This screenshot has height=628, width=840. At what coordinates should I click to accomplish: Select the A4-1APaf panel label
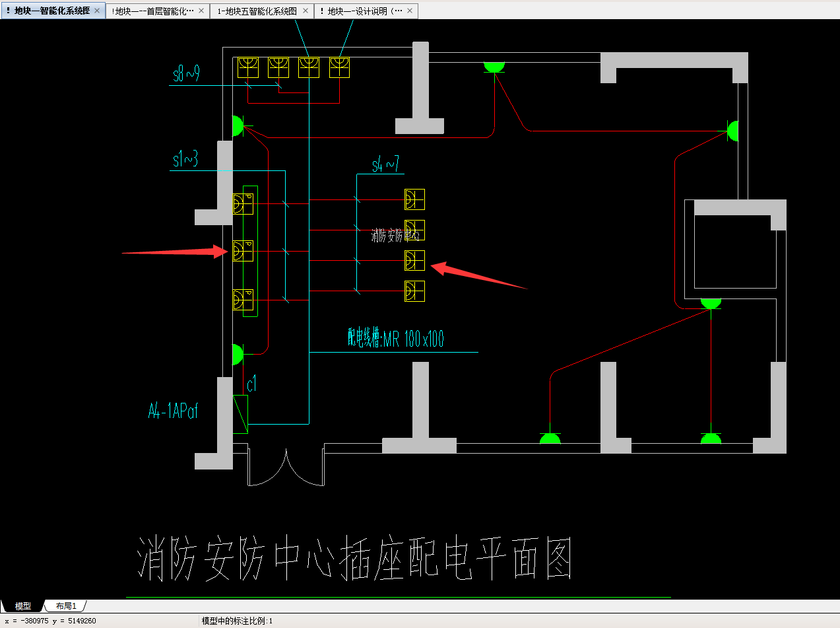pos(173,411)
